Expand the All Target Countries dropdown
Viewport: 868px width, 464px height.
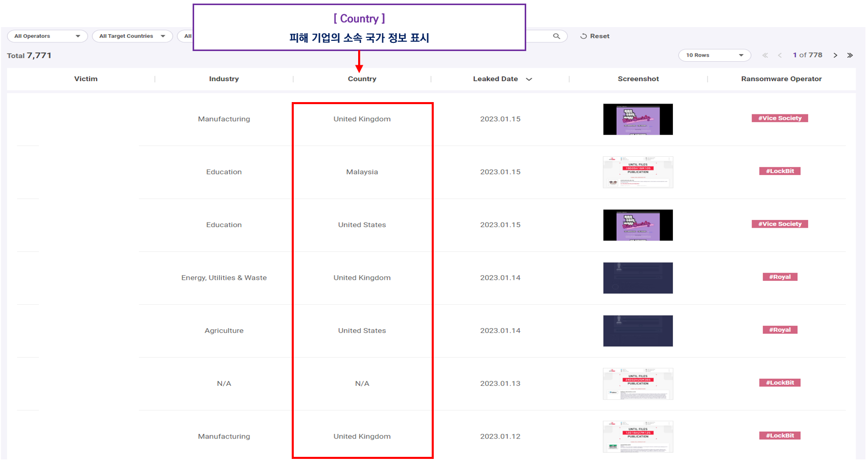pos(132,36)
